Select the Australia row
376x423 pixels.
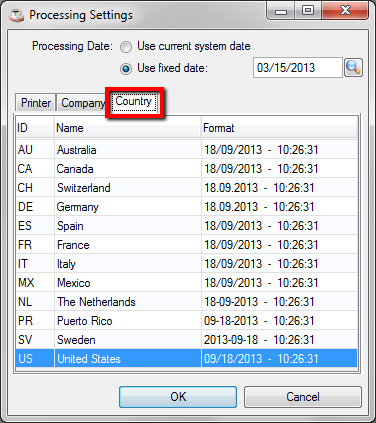(x=186, y=150)
